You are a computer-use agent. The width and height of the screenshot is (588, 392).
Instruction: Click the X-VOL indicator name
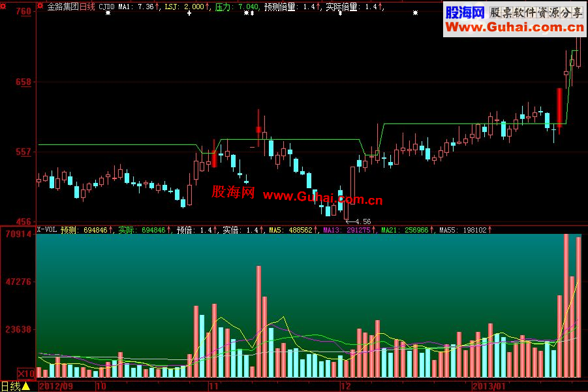coord(47,230)
